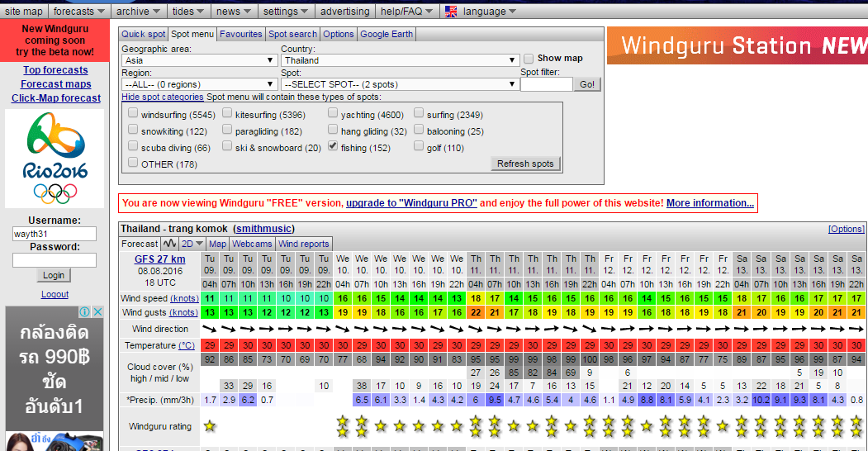Switch to the Favourites tab
This screenshot has width=868, height=451.
coord(241,34)
